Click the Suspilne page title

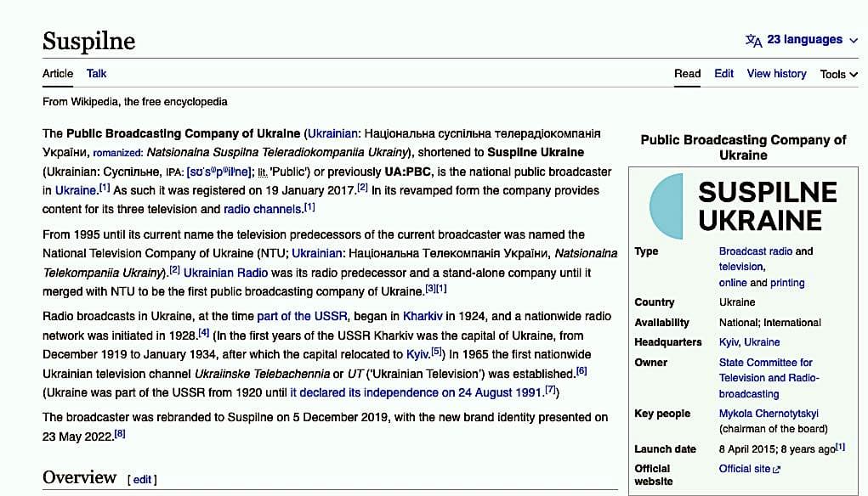pyautogui.click(x=88, y=41)
